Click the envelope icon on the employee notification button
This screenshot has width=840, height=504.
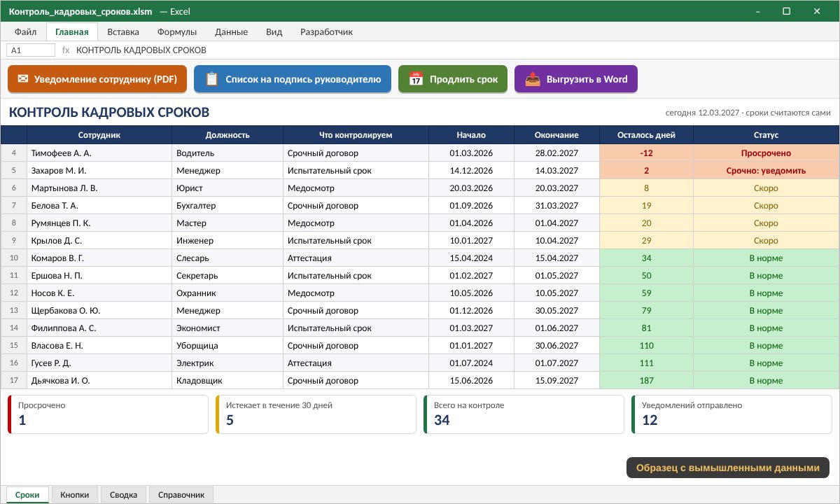23,79
